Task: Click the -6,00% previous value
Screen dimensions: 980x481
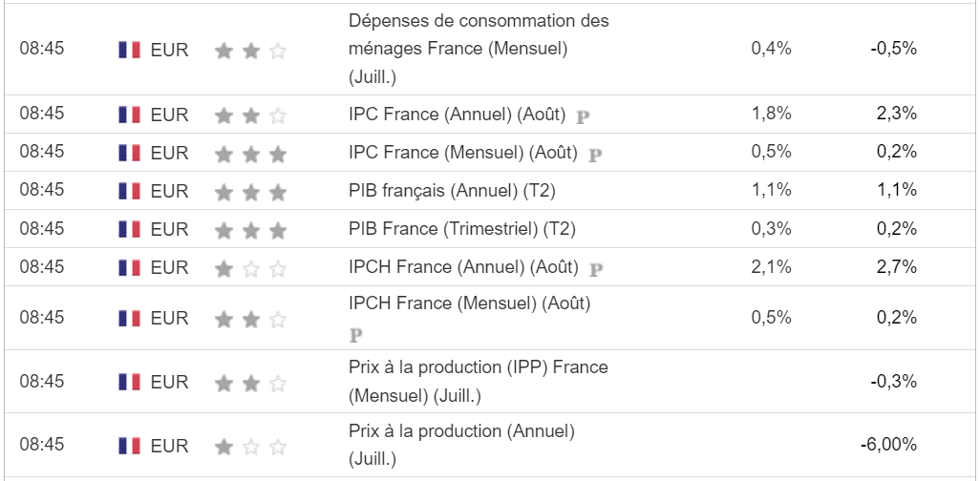Action: pos(888,445)
